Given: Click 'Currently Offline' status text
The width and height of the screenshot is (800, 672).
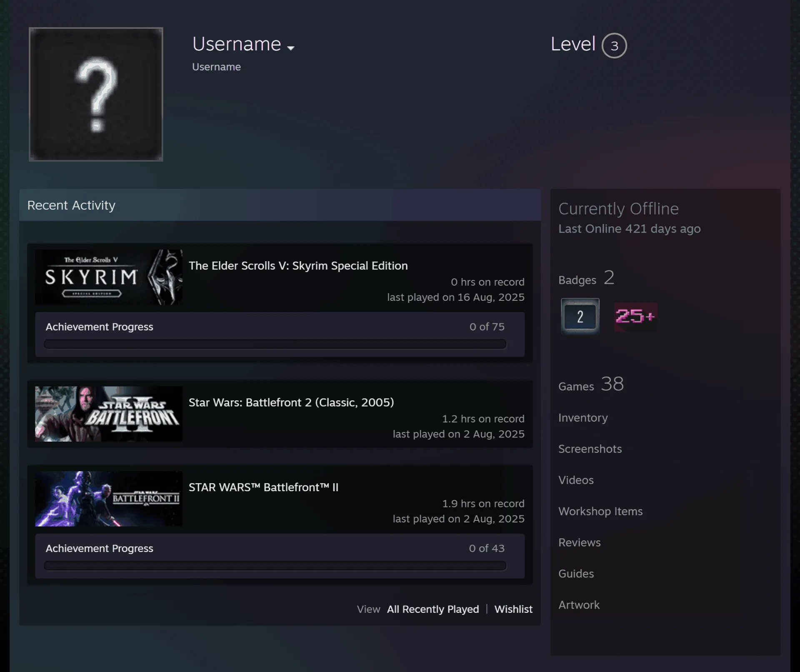Looking at the screenshot, I should [618, 209].
